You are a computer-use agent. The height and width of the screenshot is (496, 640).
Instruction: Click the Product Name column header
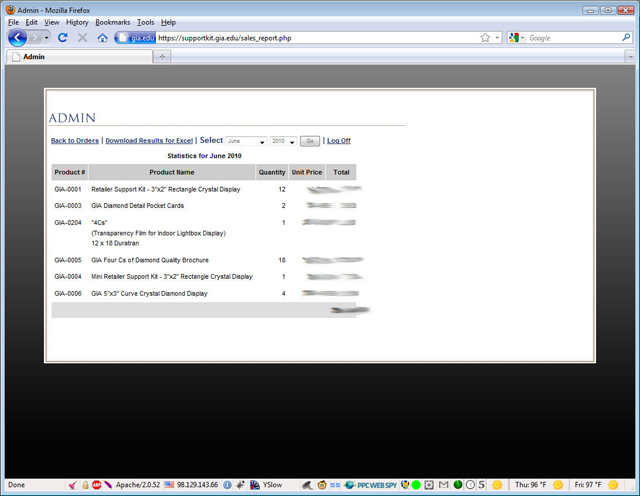point(172,172)
